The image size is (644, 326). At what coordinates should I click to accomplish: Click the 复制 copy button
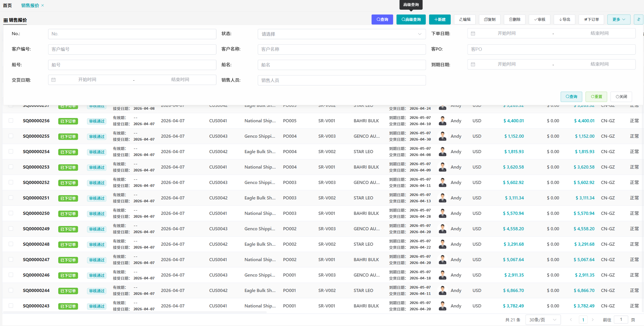click(490, 19)
